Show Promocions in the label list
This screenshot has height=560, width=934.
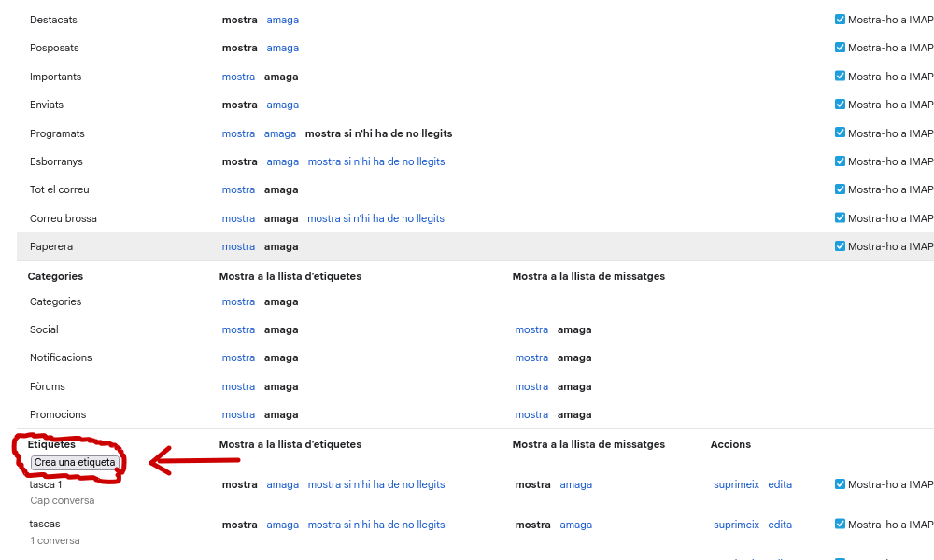[238, 414]
